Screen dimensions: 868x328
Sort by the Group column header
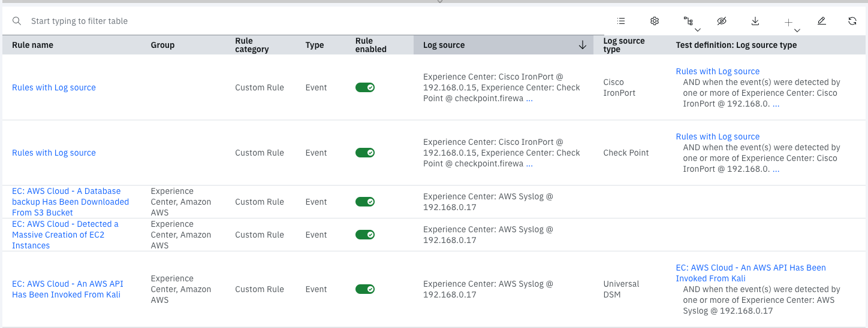tap(162, 45)
